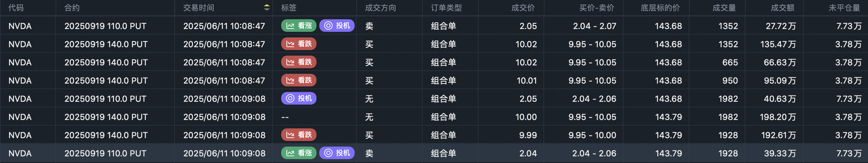Screen dimensions: 868x163
Task: Click the 投机 tag on the 10:09:08 1982-volume row
Action: [299, 98]
